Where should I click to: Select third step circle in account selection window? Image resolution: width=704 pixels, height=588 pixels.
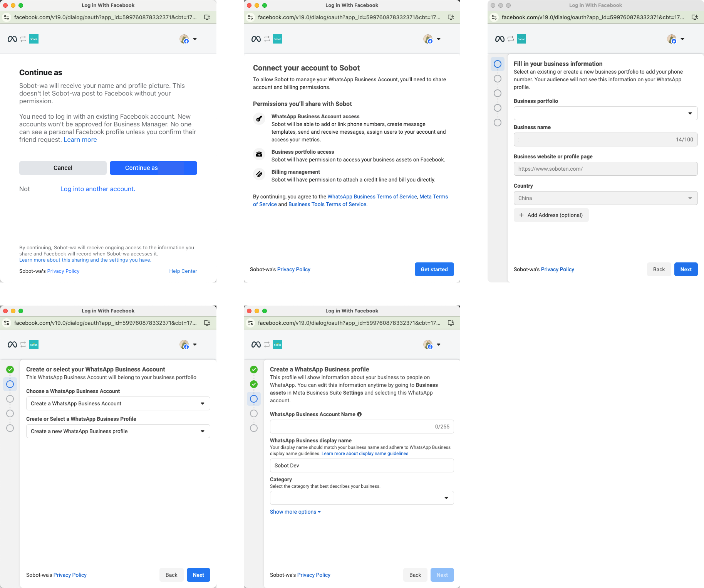click(x=10, y=399)
